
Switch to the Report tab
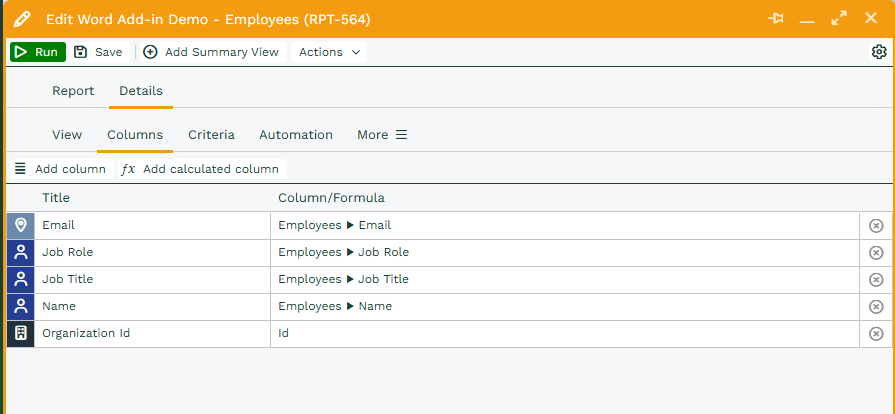click(73, 91)
